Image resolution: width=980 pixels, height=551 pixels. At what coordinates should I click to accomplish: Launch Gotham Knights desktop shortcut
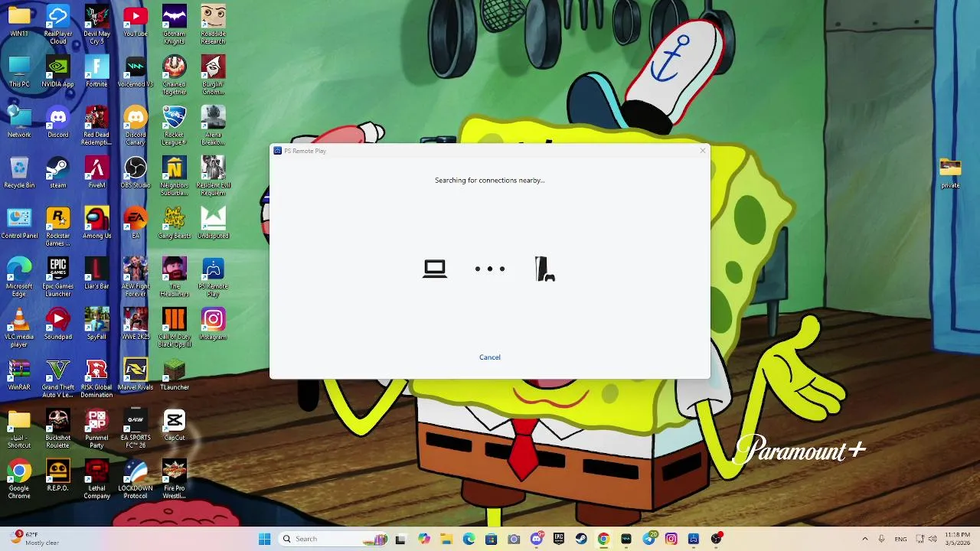pos(174,24)
